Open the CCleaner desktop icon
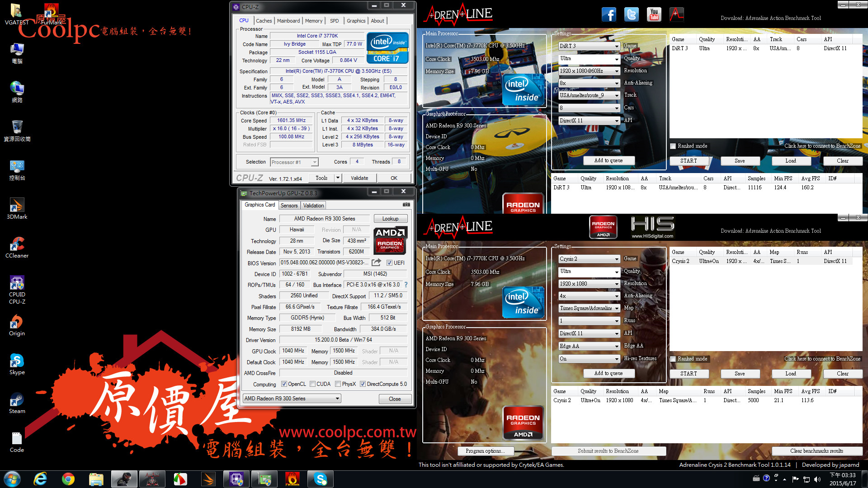The height and width of the screenshot is (488, 868). (x=17, y=248)
